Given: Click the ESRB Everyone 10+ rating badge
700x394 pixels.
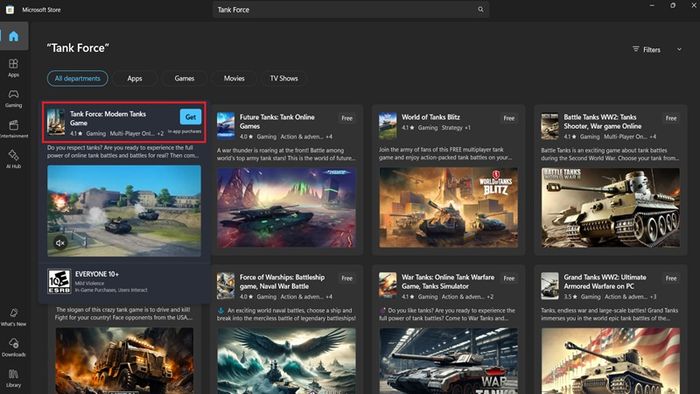Looking at the screenshot, I should click(x=59, y=282).
